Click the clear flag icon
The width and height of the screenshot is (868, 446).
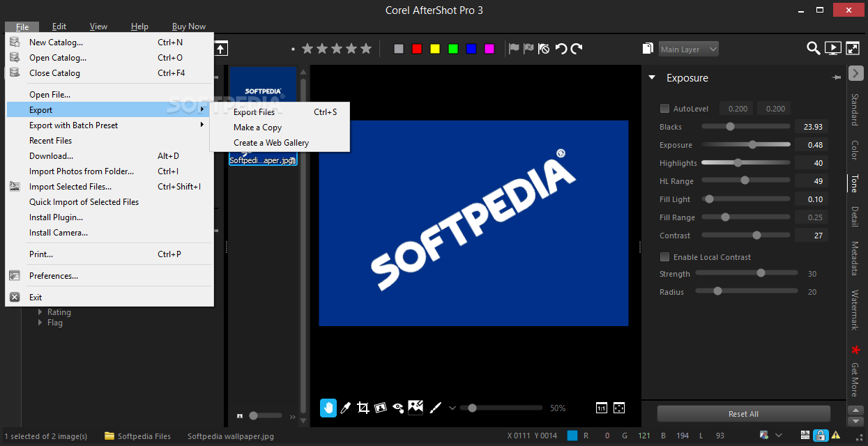click(x=544, y=49)
